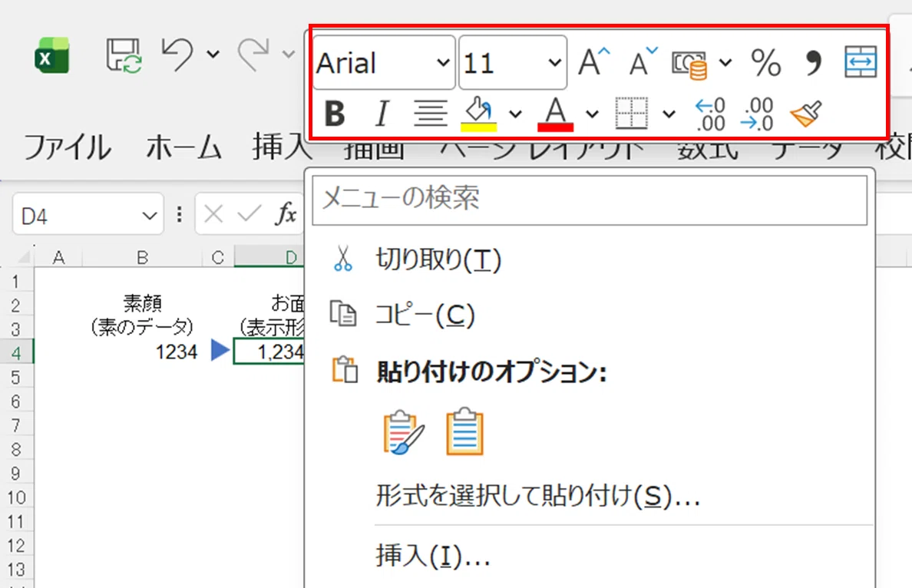
Task: Toggle bold formatting in mini toolbar
Action: coord(335,113)
